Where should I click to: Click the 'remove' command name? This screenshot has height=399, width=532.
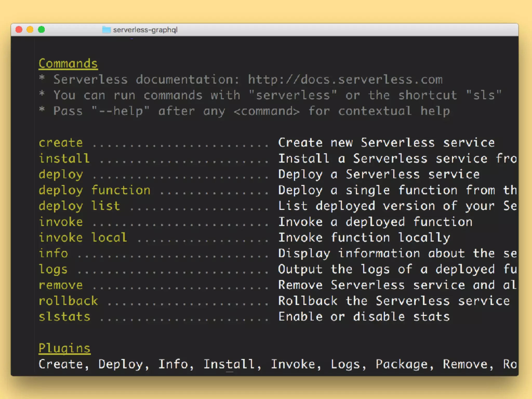pyautogui.click(x=61, y=285)
